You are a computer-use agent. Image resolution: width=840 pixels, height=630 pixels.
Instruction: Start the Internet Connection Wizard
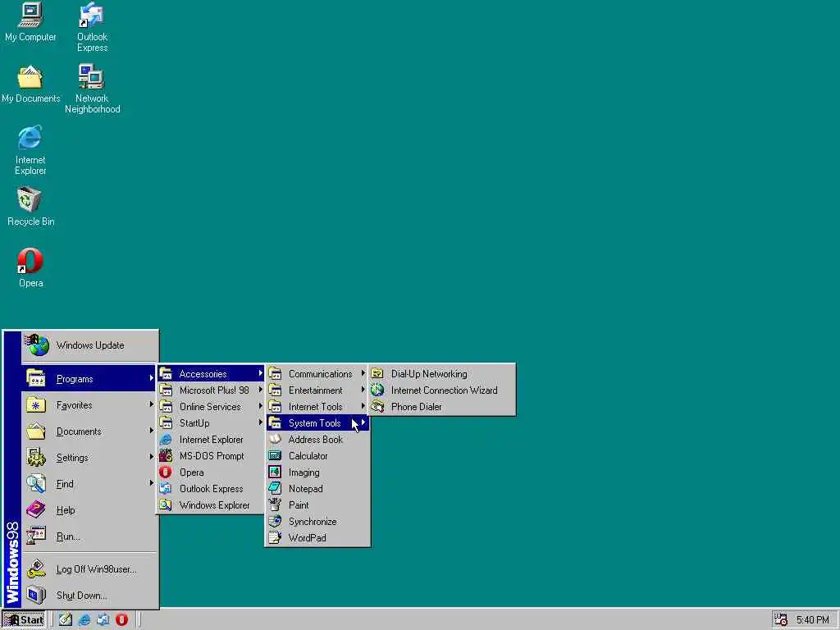click(x=442, y=390)
